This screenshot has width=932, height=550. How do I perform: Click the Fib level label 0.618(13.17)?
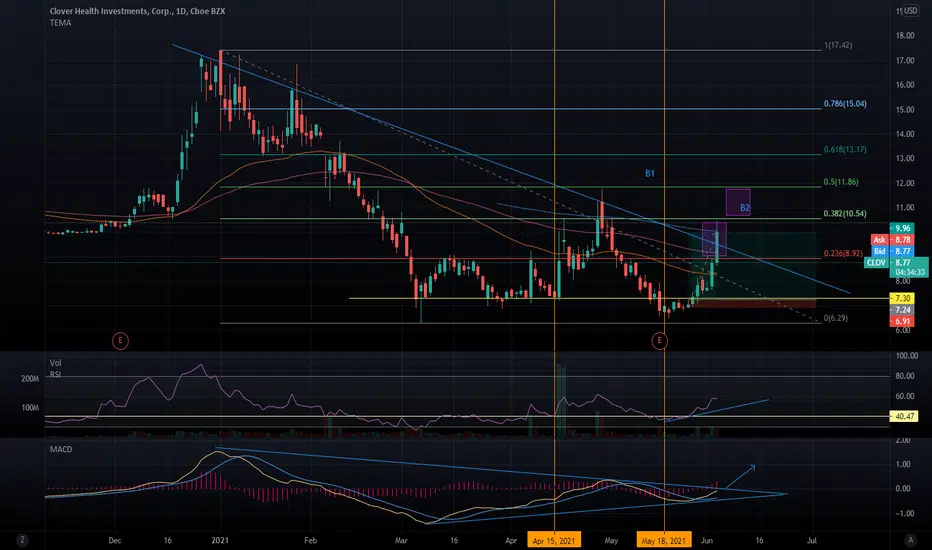click(845, 150)
